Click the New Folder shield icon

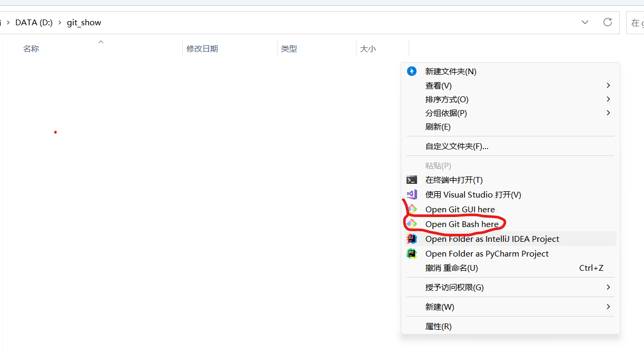pos(412,71)
